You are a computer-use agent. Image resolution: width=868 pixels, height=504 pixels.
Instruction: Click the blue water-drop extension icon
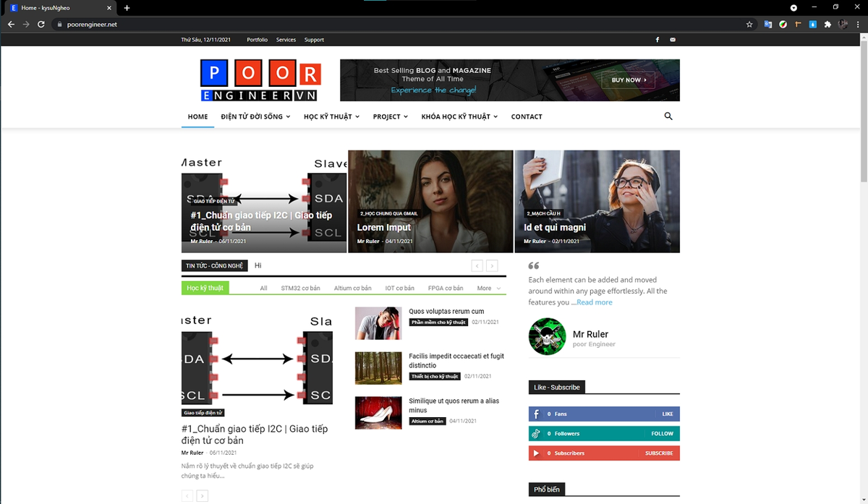813,24
